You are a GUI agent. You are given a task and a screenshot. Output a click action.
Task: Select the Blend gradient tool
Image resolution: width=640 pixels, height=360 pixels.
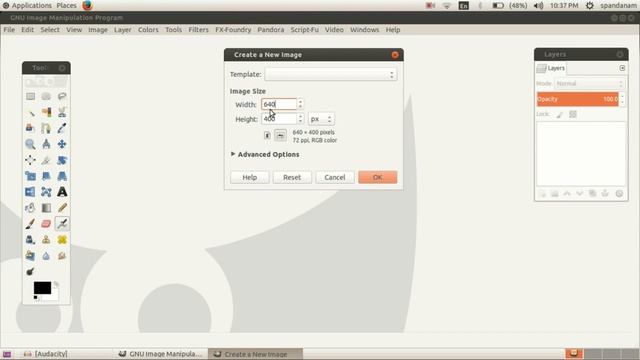coord(46,208)
